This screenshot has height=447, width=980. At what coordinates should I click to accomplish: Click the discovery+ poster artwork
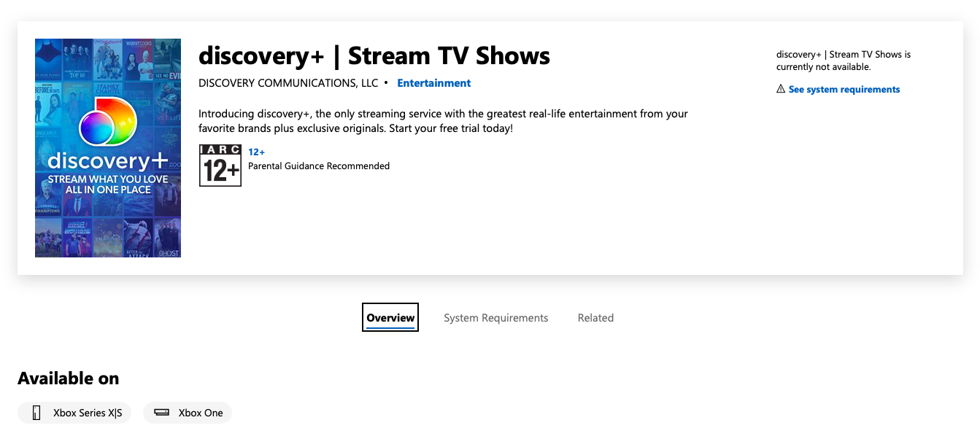(107, 219)
